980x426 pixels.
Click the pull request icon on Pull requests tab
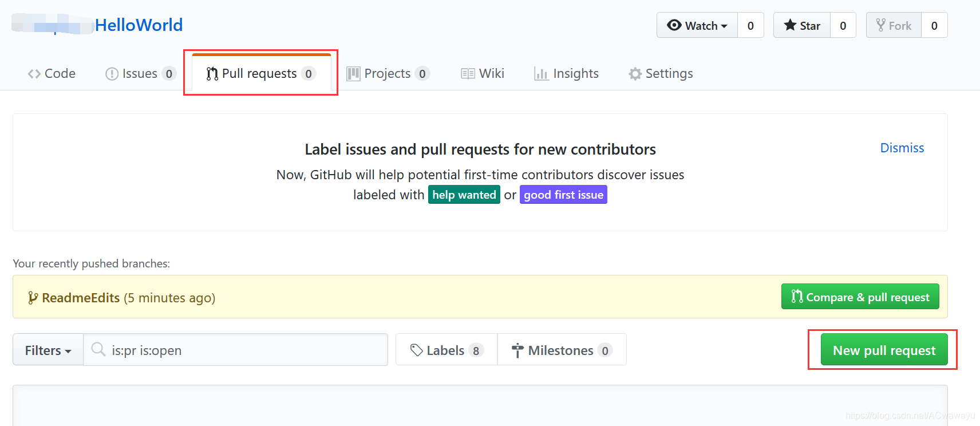pyautogui.click(x=212, y=74)
